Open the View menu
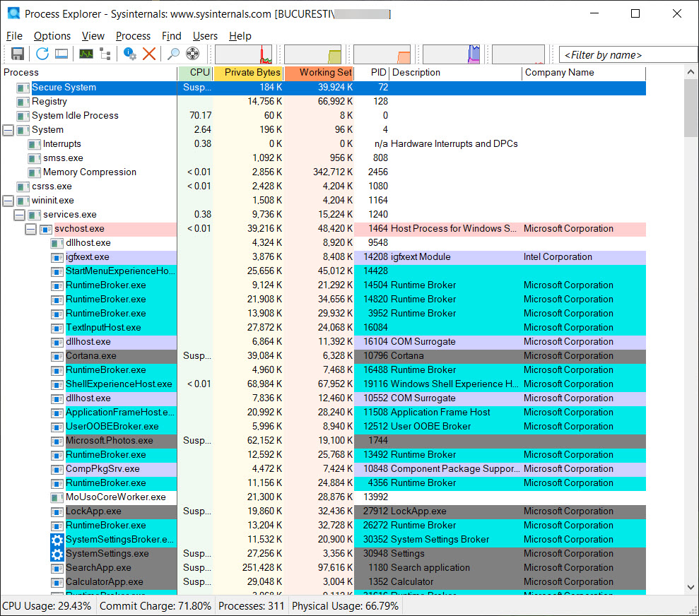The height and width of the screenshot is (616, 699). coord(93,36)
